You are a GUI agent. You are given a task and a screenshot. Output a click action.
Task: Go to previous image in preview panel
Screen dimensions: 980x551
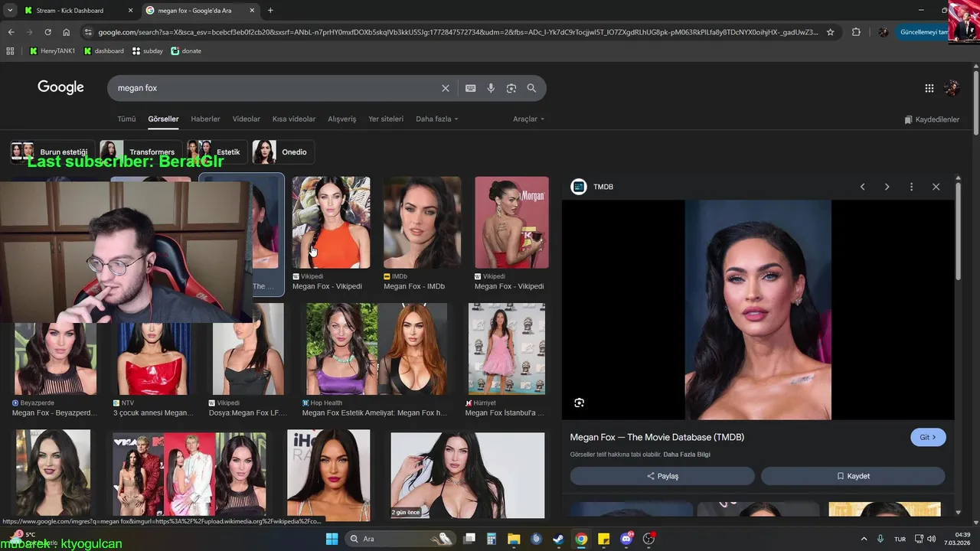(x=862, y=187)
